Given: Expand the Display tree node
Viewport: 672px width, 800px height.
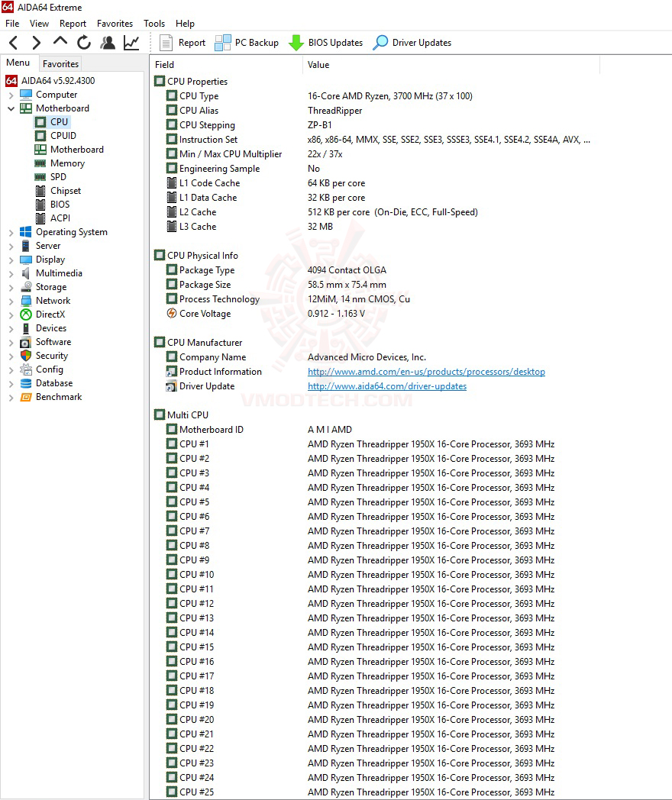Looking at the screenshot, I should coord(11,260).
